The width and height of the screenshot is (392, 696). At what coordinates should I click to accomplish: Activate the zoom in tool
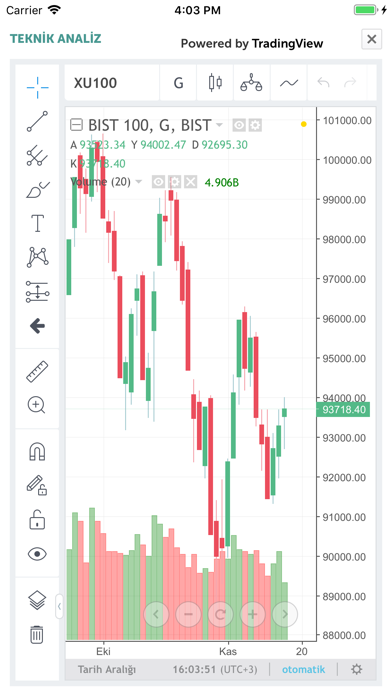36,405
